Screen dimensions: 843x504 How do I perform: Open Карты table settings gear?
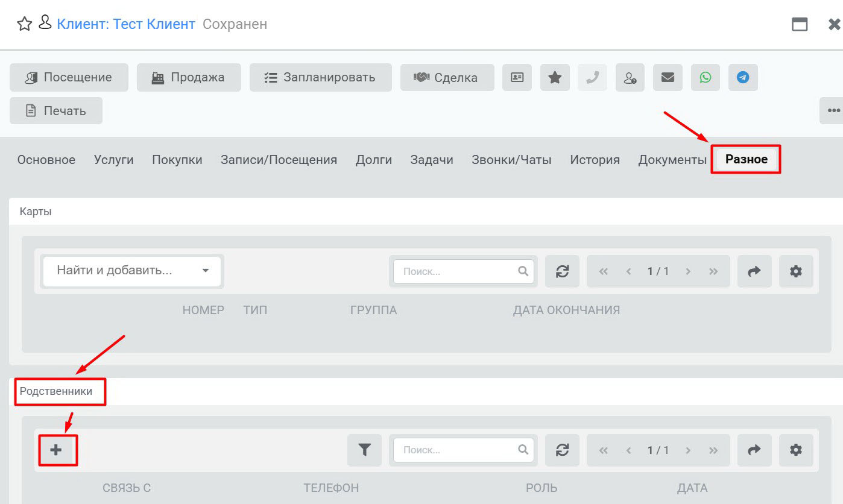pyautogui.click(x=796, y=271)
